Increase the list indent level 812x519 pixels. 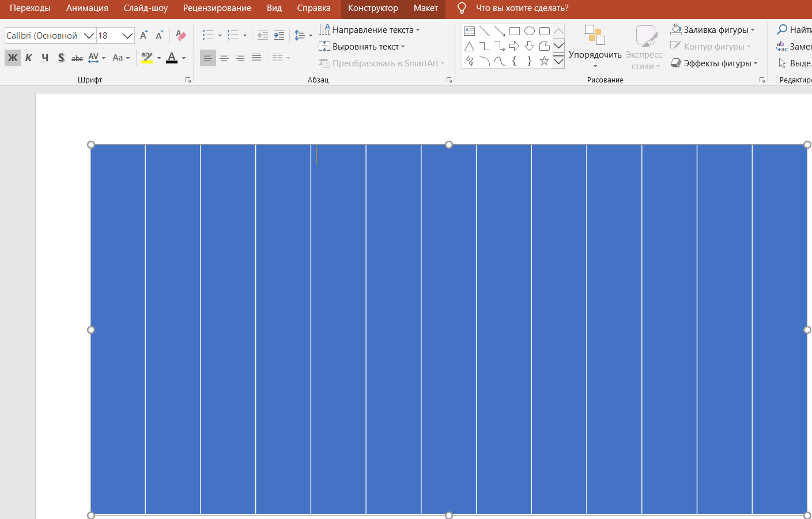(279, 36)
